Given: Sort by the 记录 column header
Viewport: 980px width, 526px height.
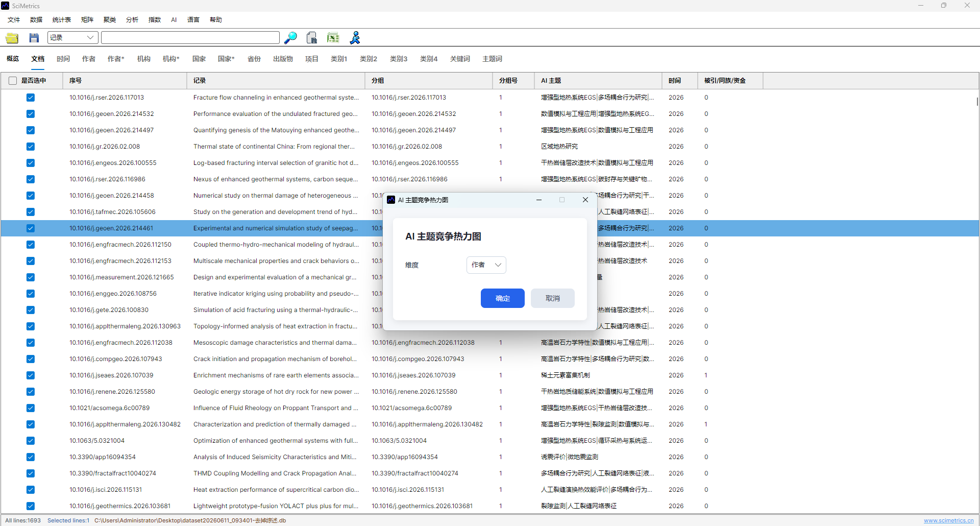Looking at the screenshot, I should (276, 81).
